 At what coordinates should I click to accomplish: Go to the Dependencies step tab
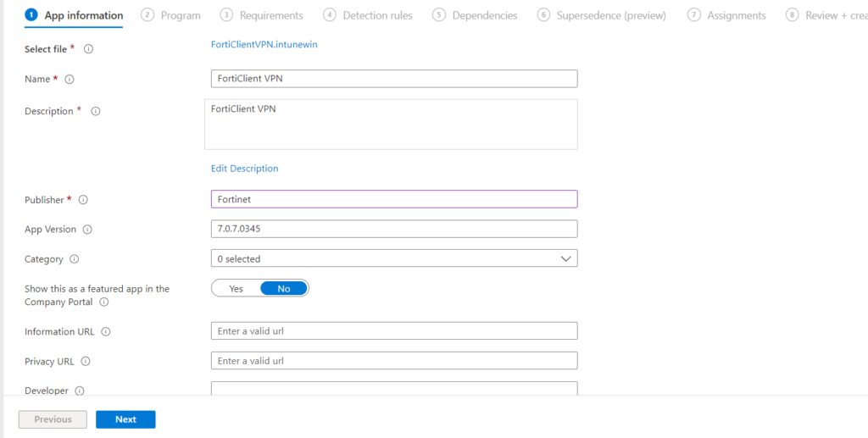click(475, 15)
